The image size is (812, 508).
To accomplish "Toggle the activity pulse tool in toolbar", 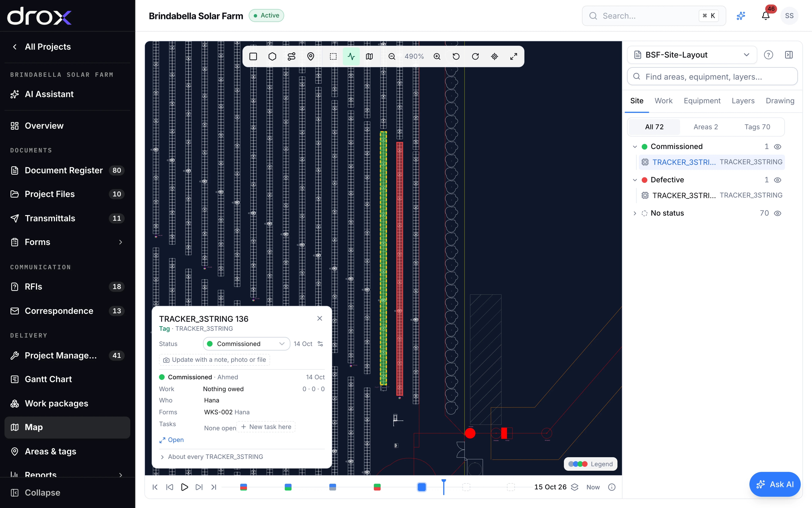I will tap(351, 57).
